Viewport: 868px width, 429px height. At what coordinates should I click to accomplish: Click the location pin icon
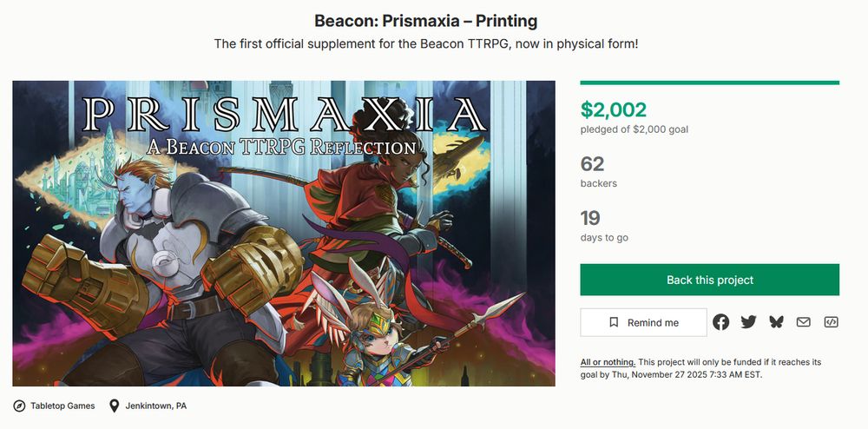click(114, 406)
